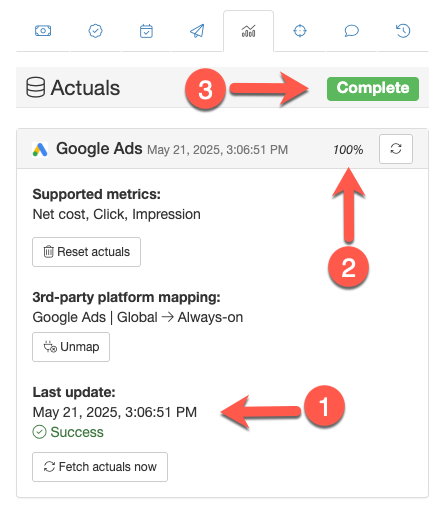Open the history clock tab
Screen dimensions: 446x511
(x=403, y=31)
